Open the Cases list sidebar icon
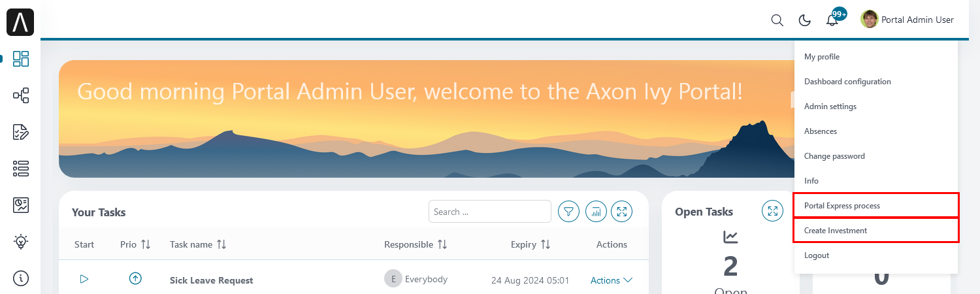The width and height of the screenshot is (980, 294). (21, 169)
